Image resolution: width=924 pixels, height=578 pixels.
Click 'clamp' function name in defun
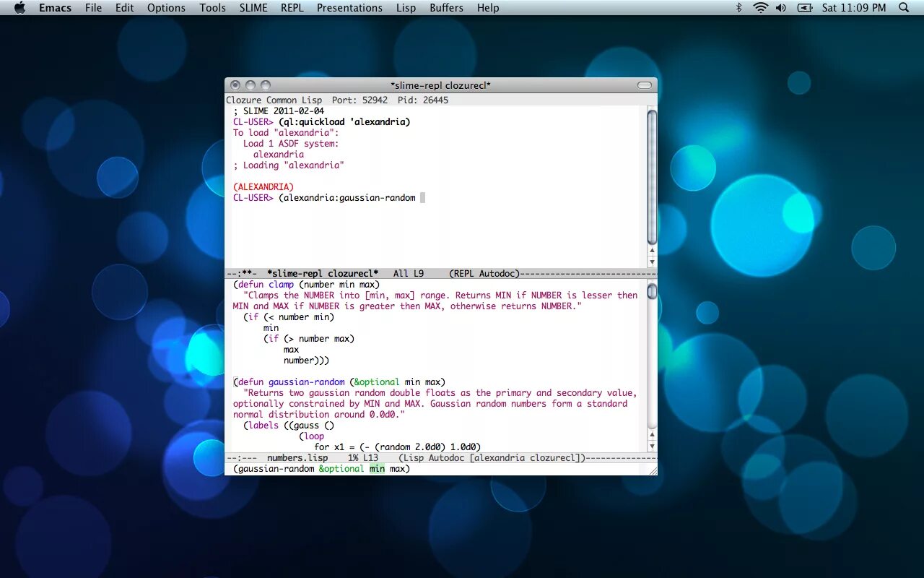(282, 285)
